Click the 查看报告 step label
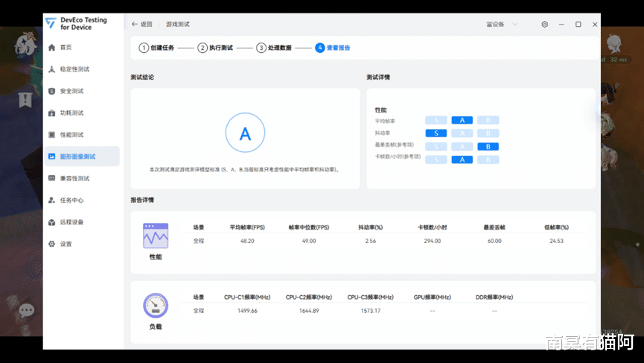Viewport: 644px width, 363px height. tap(339, 48)
